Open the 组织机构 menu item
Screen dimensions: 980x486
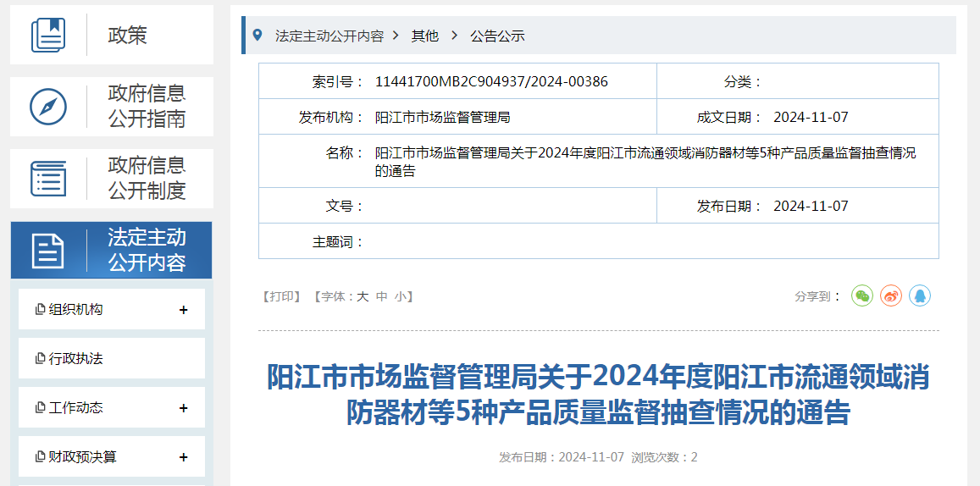click(112, 309)
